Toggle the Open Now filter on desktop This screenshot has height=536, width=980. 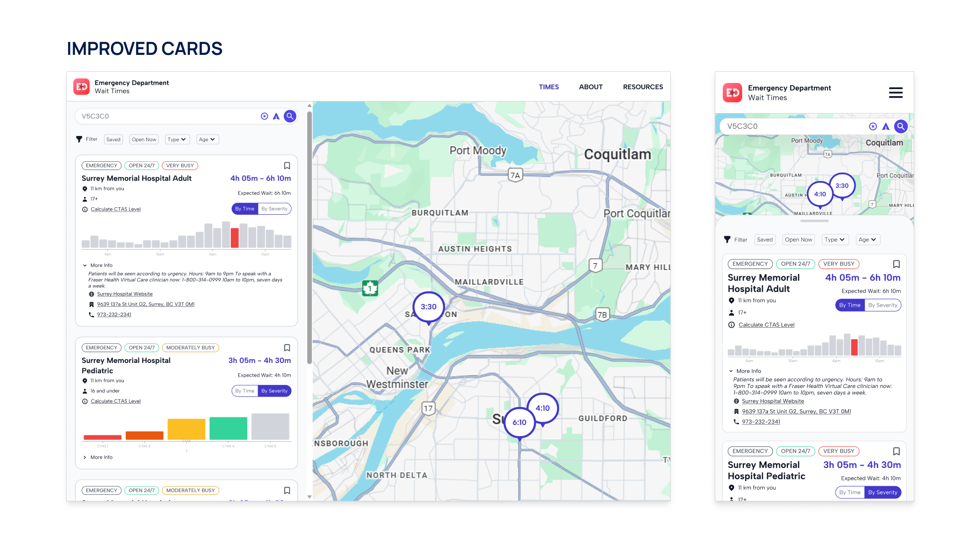(144, 139)
